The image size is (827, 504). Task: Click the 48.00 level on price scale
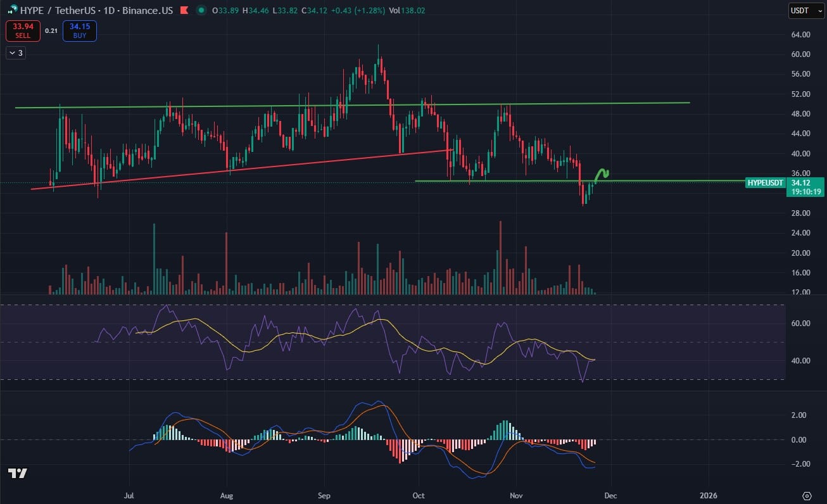pyautogui.click(x=800, y=114)
